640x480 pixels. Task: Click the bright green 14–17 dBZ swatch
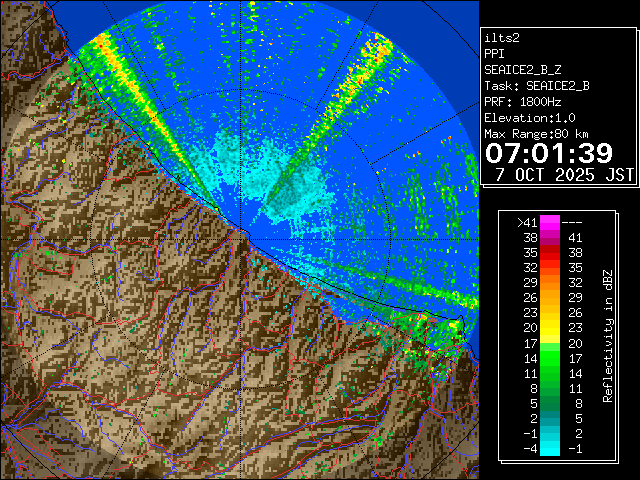[x=550, y=356]
